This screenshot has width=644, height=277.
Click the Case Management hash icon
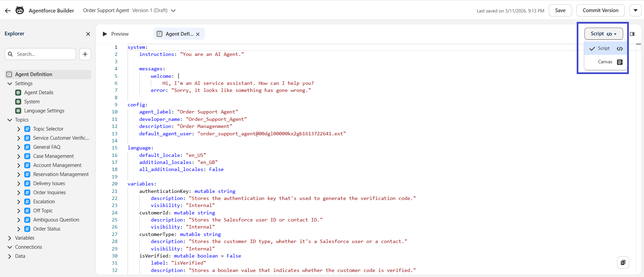pyautogui.click(x=27, y=156)
